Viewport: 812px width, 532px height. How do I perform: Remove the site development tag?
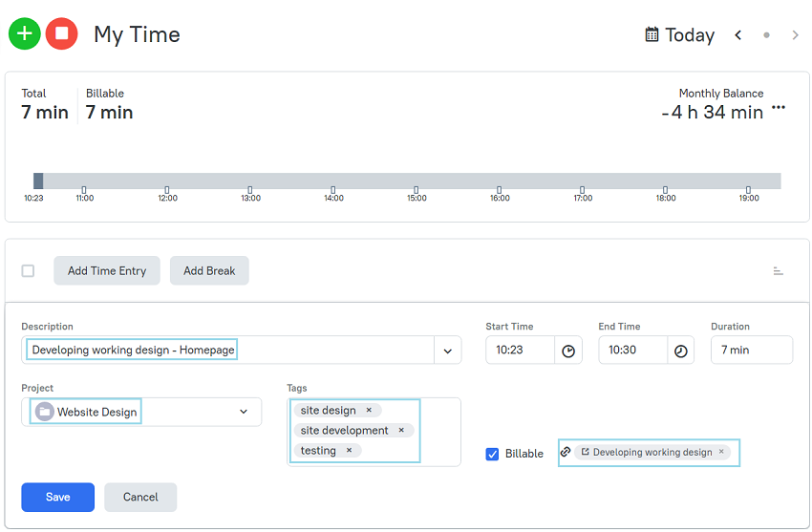[401, 430]
